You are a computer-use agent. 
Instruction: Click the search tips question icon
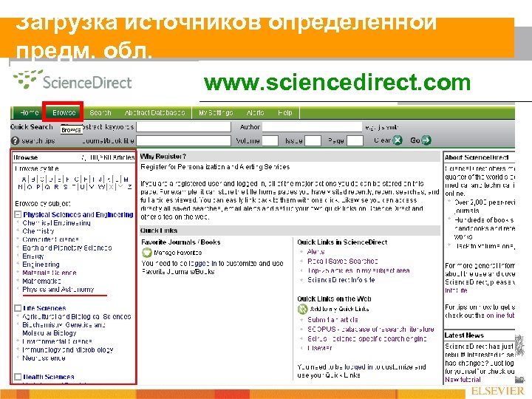click(15, 140)
